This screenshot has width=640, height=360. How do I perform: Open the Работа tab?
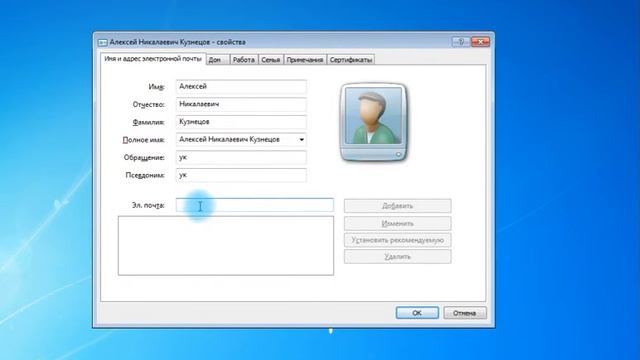tap(244, 60)
